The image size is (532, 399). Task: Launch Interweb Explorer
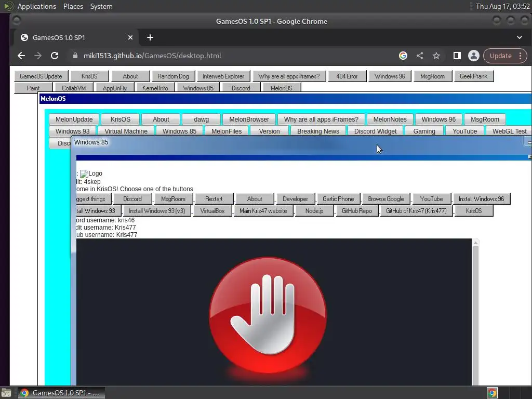(x=223, y=76)
